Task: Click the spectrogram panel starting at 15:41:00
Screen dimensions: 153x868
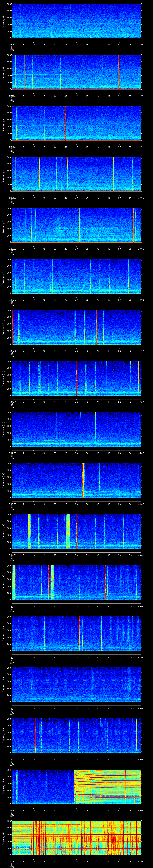Action: (x=76, y=378)
